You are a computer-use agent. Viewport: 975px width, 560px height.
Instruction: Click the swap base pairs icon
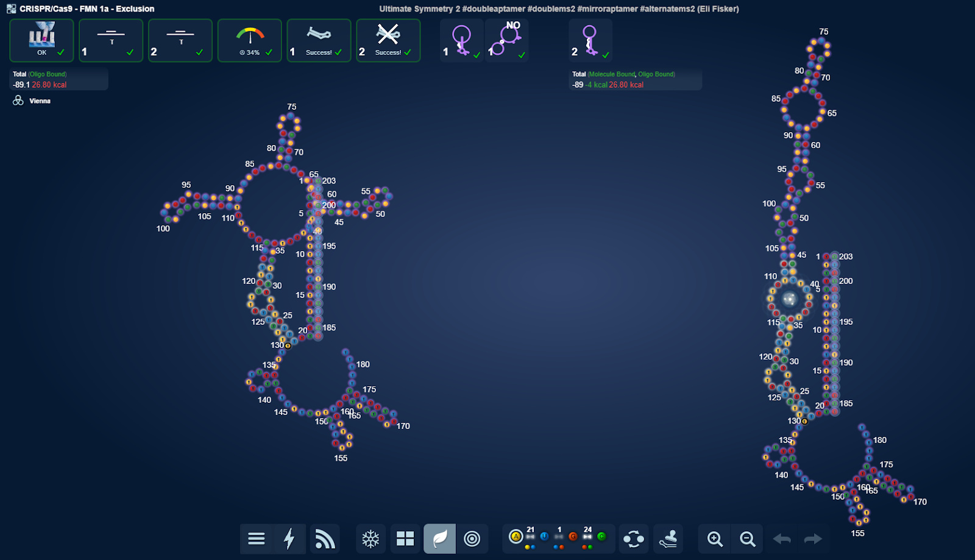tap(634, 539)
